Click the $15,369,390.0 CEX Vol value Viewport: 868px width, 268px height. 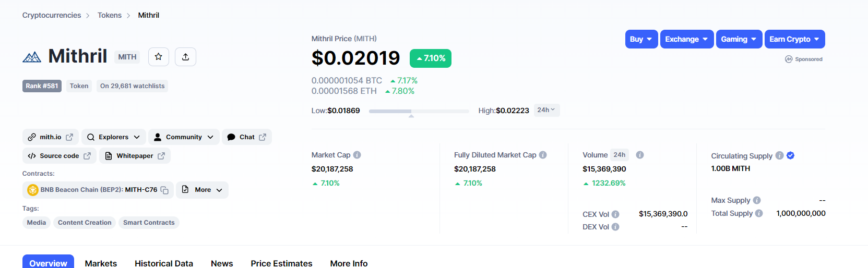[x=663, y=214]
